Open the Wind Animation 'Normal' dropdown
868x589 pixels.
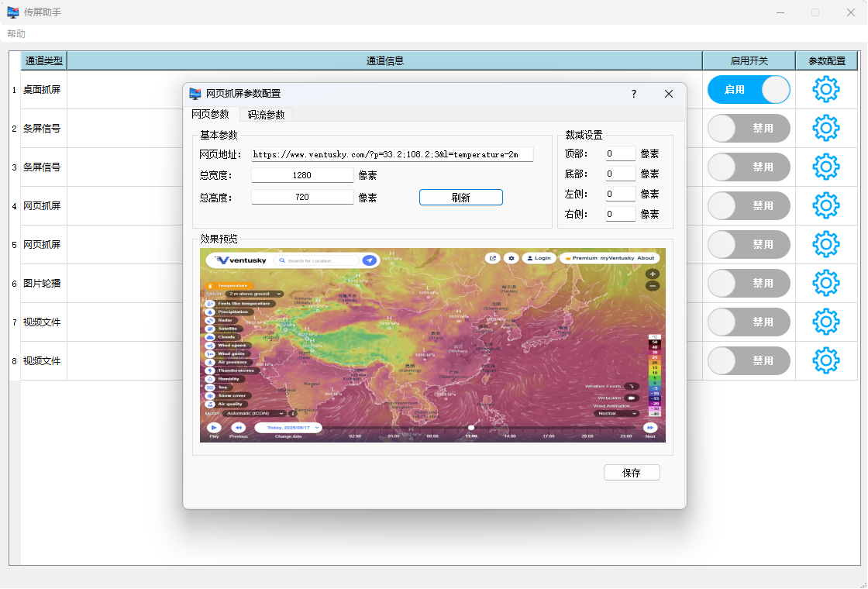coord(616,414)
